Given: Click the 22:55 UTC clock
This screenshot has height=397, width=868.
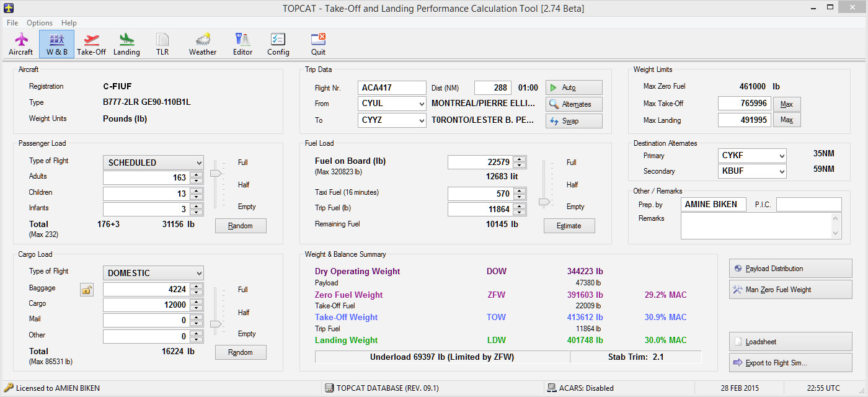Looking at the screenshot, I should click(825, 388).
